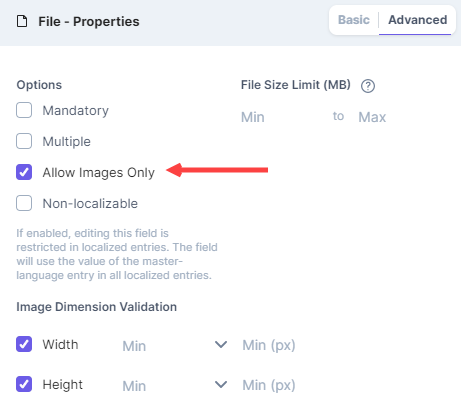Uncheck Allow Images Only

[x=24, y=172]
